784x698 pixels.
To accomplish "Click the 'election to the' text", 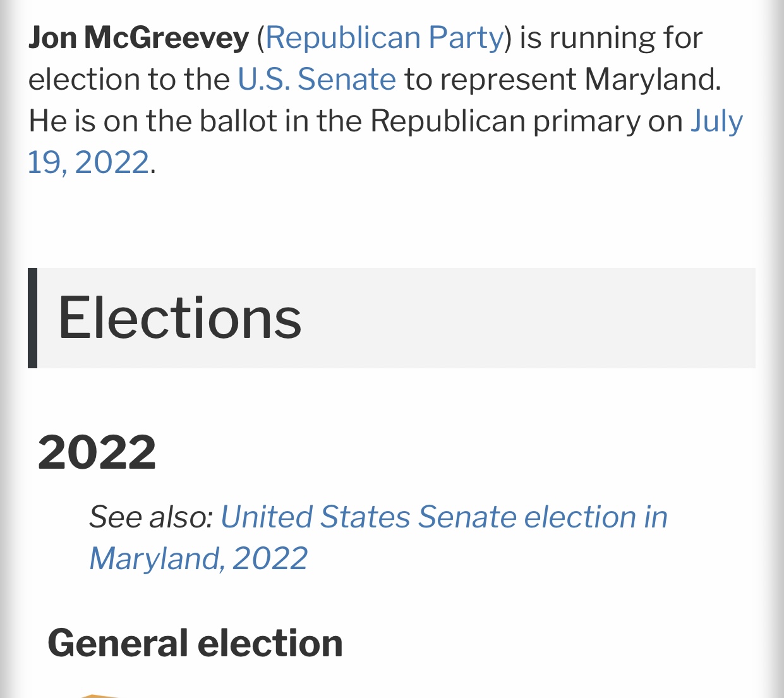I will [x=129, y=80].
